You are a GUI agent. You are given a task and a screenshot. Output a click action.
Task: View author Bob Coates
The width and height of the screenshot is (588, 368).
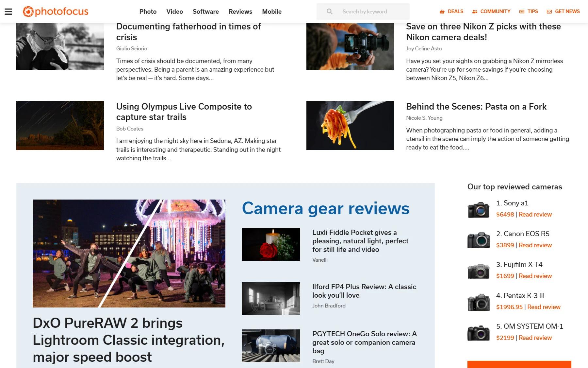[130, 129]
